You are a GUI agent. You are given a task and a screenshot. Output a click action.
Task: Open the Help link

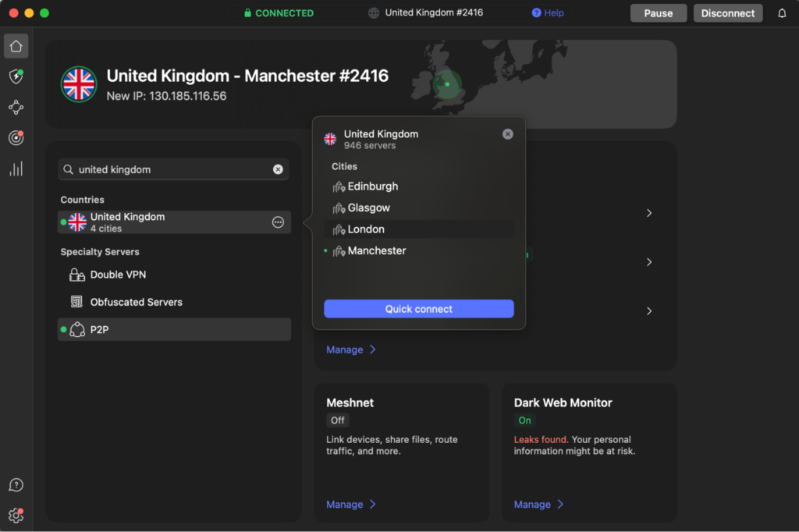[548, 12]
